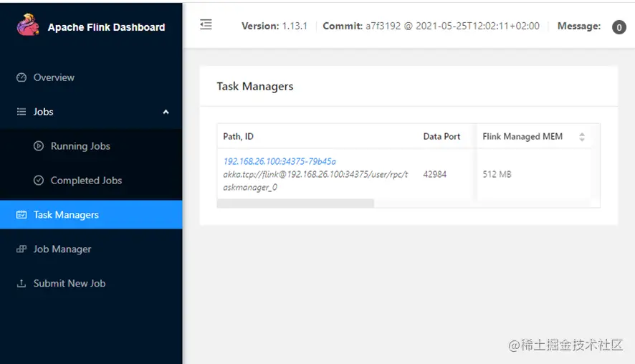
Task: Go to Running Jobs
Action: [x=91, y=145]
